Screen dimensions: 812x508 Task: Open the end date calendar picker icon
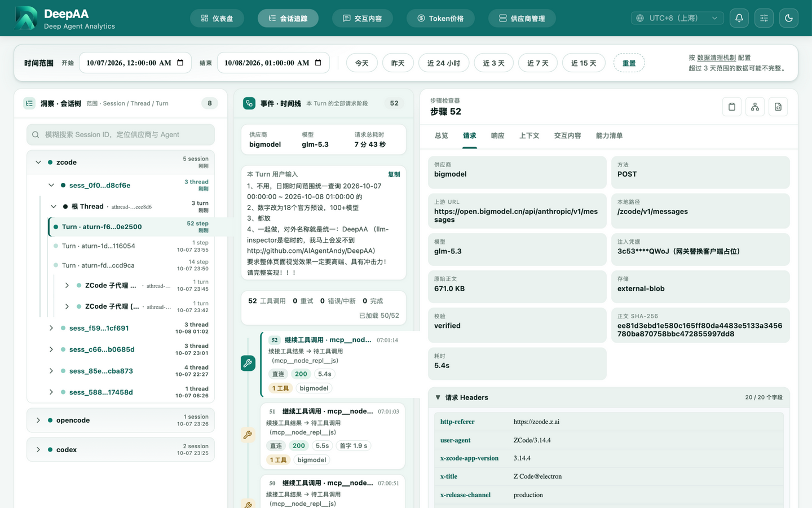click(x=318, y=63)
